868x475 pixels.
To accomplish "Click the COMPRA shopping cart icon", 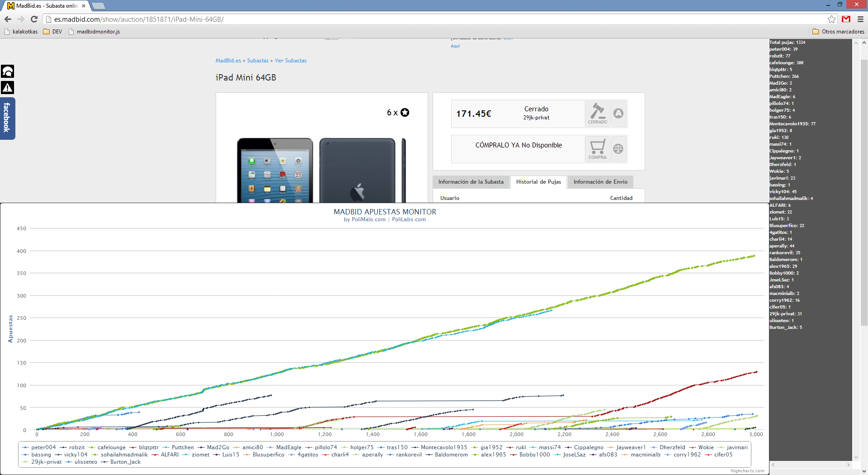I will click(x=597, y=149).
